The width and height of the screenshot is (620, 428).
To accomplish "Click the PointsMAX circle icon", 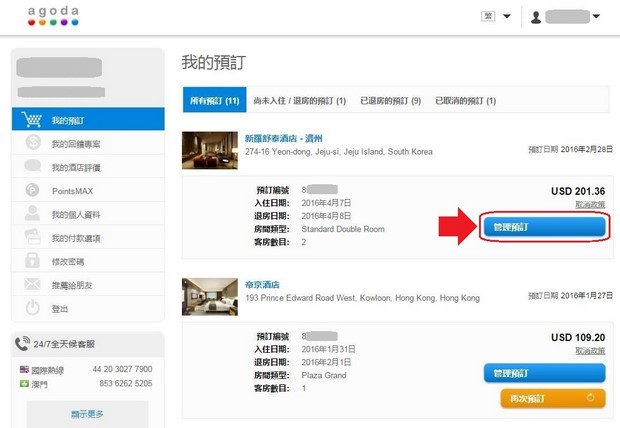I will [32, 190].
